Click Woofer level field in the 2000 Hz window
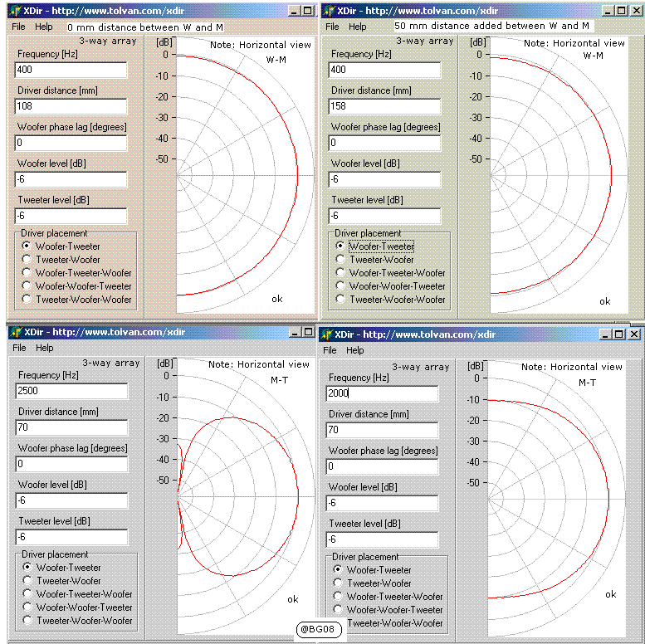Screen dimensions: 645x644 (x=382, y=503)
